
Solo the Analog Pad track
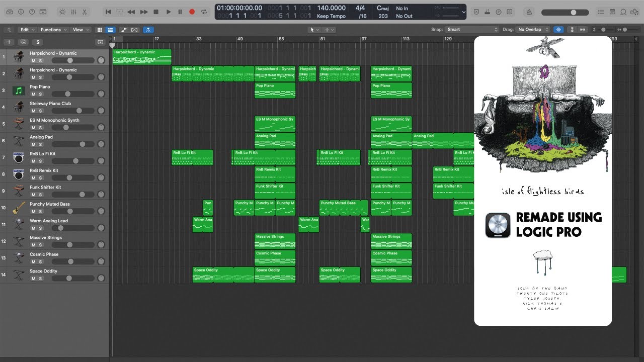(x=40, y=144)
